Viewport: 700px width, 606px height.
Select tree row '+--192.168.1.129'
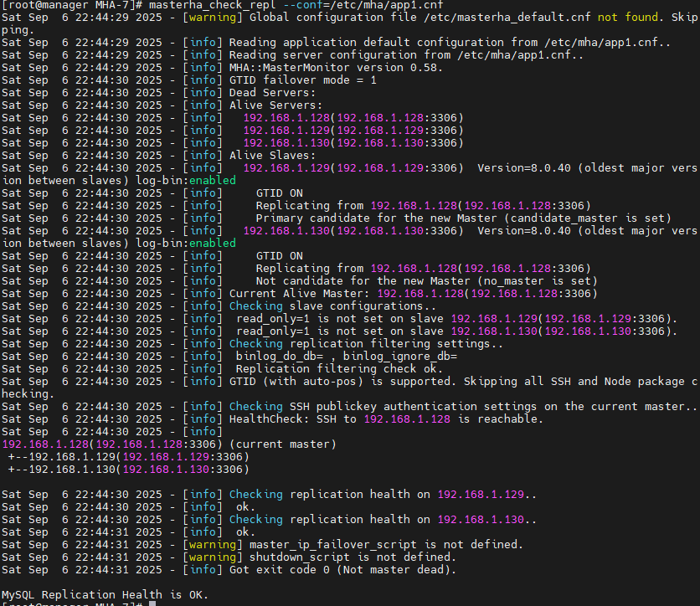pos(129,456)
